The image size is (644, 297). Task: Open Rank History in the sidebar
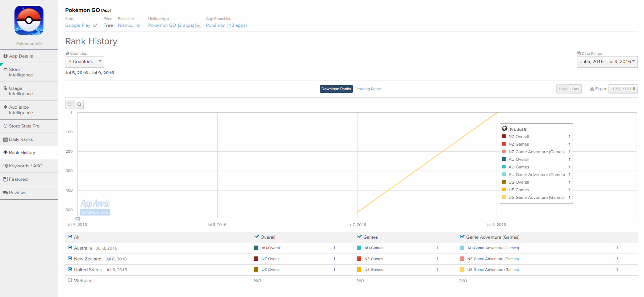click(29, 152)
